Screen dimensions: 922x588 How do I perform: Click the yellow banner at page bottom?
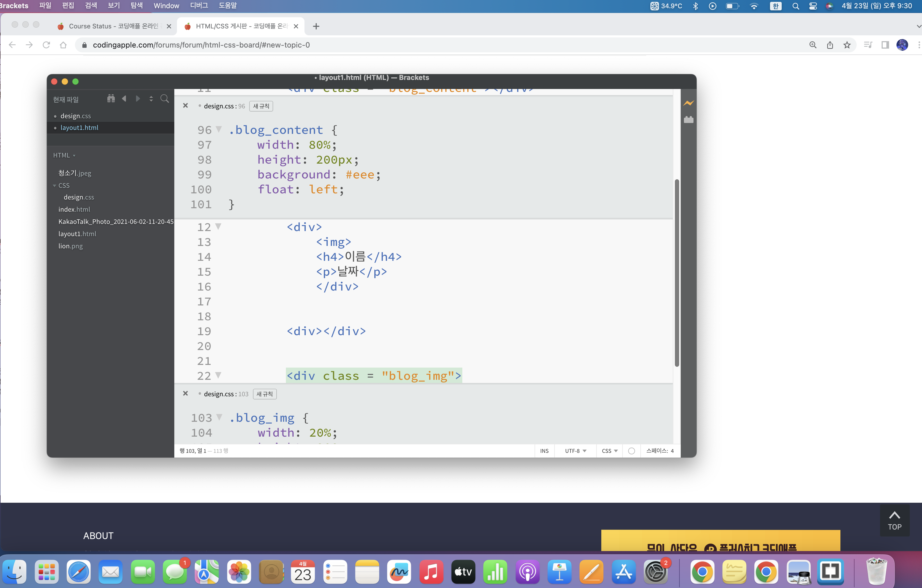tap(721, 540)
